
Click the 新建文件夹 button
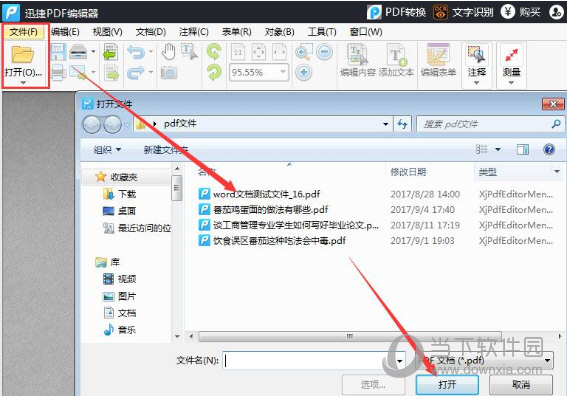point(166,149)
